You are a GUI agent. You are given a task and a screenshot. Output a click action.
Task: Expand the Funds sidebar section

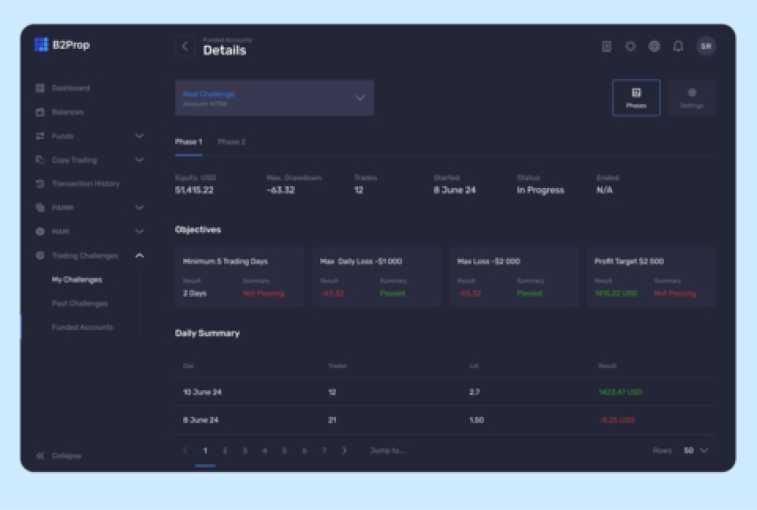click(139, 136)
